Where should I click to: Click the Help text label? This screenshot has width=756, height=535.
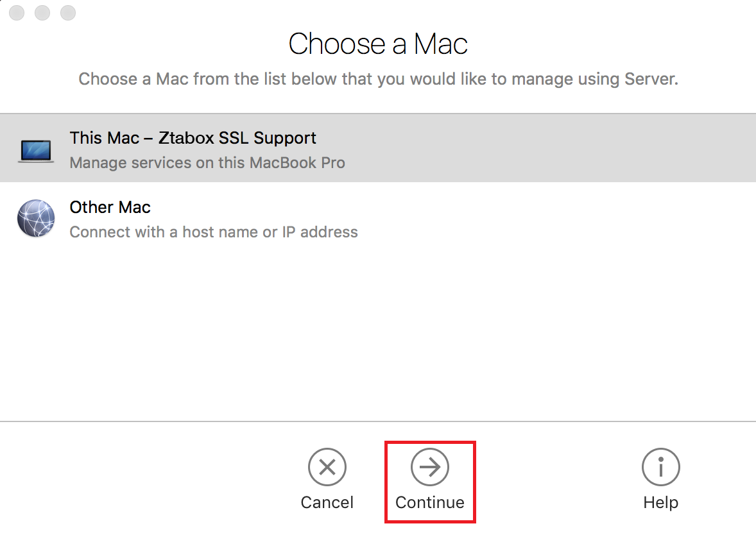pyautogui.click(x=660, y=502)
